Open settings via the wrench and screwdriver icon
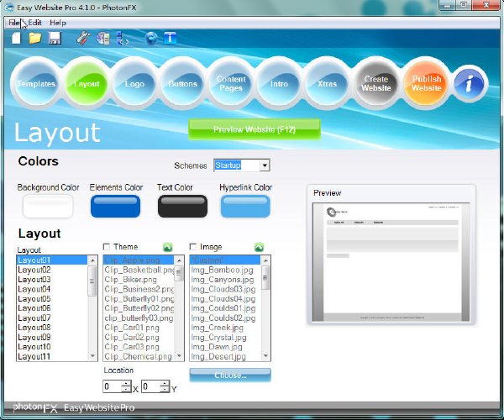504x420 pixels. pyautogui.click(x=83, y=38)
